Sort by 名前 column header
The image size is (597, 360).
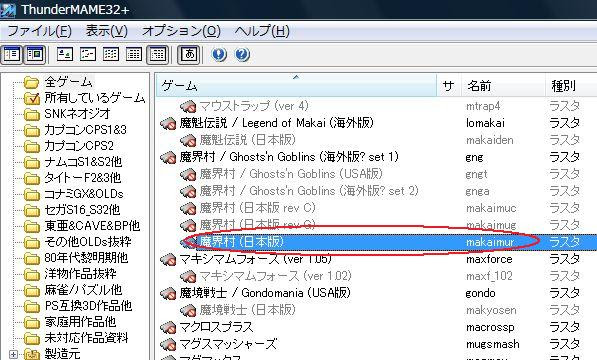[503, 86]
